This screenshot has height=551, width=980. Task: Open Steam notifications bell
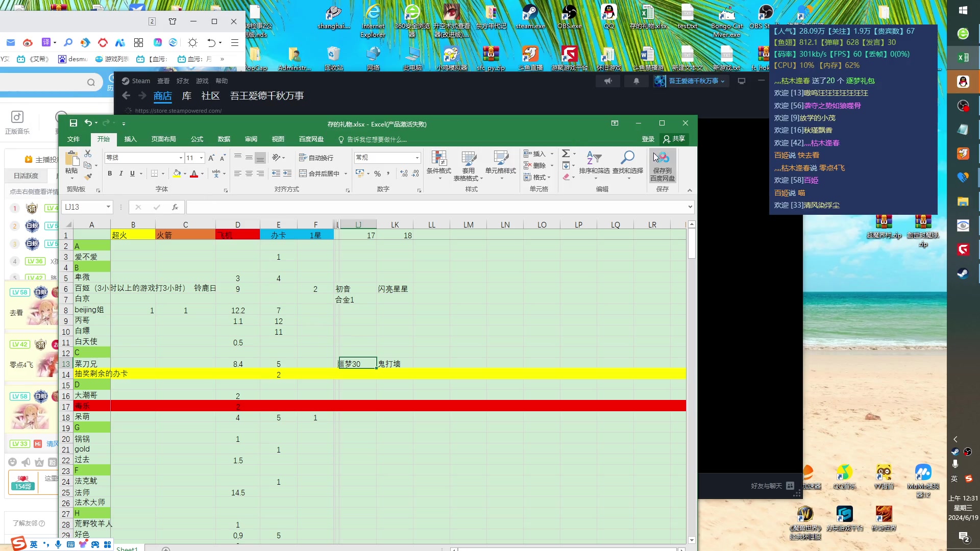[x=636, y=81]
